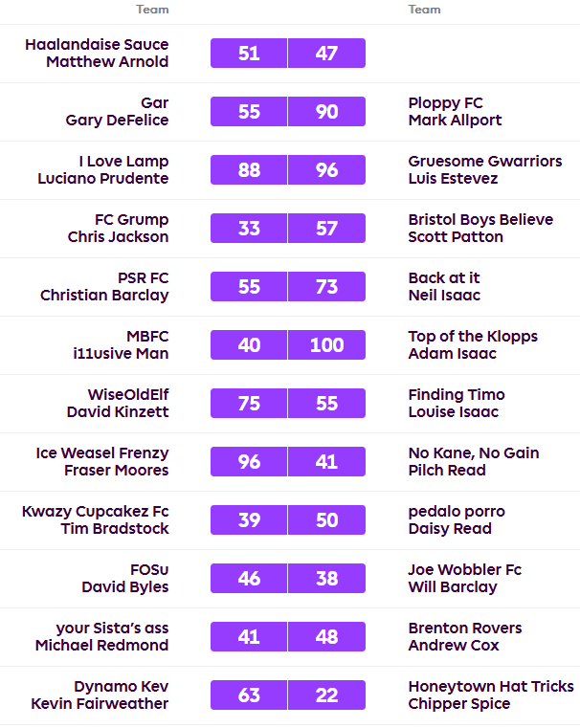The width and height of the screenshot is (580, 728).
Task: Click Top of the Klopps' 100 score
Action: (326, 344)
